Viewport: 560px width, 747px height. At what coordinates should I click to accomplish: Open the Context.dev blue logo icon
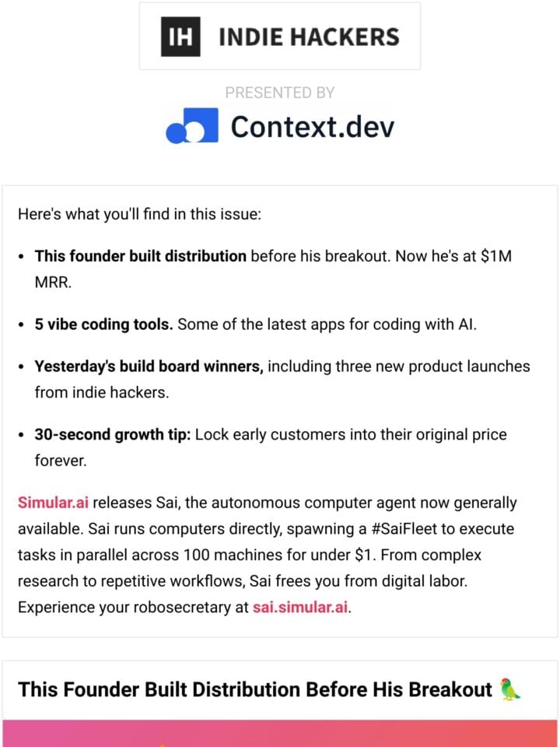pyautogui.click(x=192, y=125)
